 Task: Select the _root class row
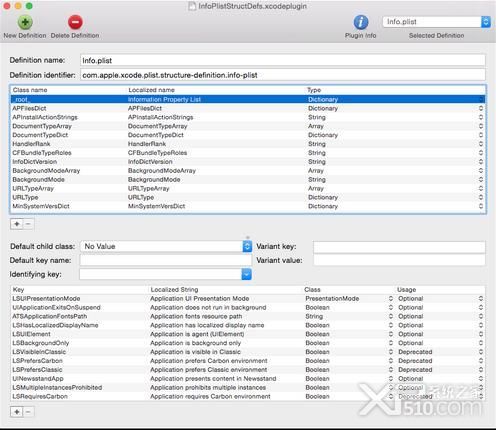pyautogui.click(x=248, y=99)
